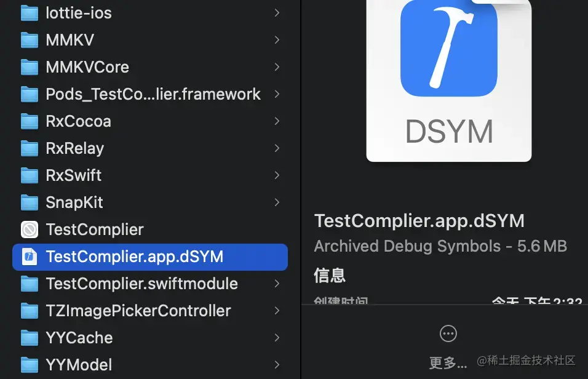Click the large DSYM hammer preview image
This screenshot has width=588, height=379.
(449, 81)
